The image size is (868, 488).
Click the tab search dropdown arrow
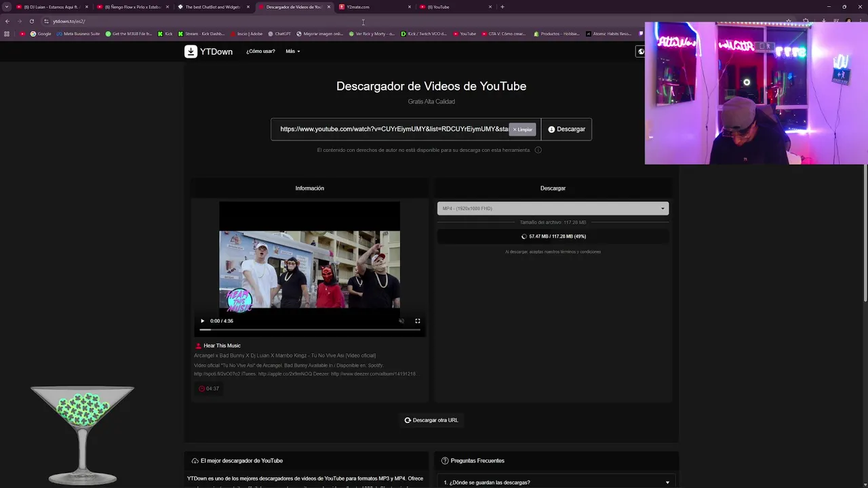coord(7,7)
